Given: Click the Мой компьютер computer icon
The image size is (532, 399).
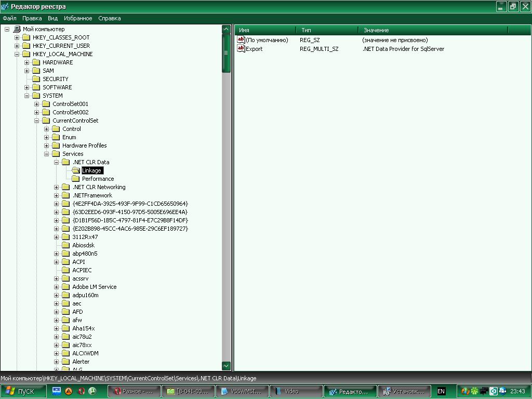Looking at the screenshot, I should point(17,29).
